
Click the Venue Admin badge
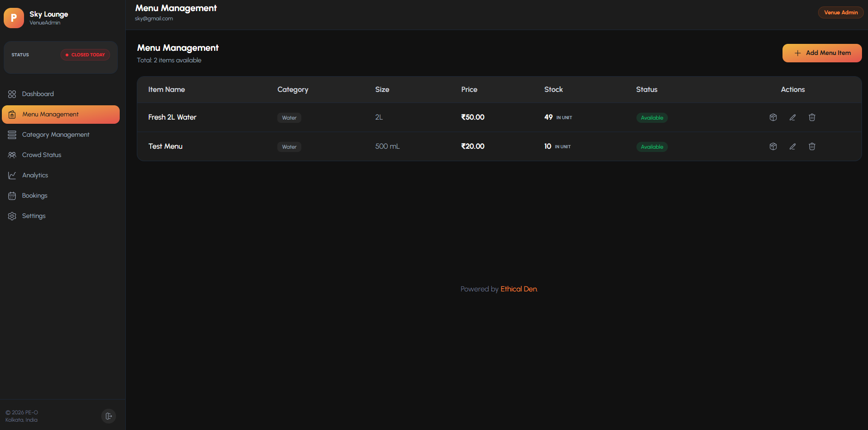pos(841,12)
